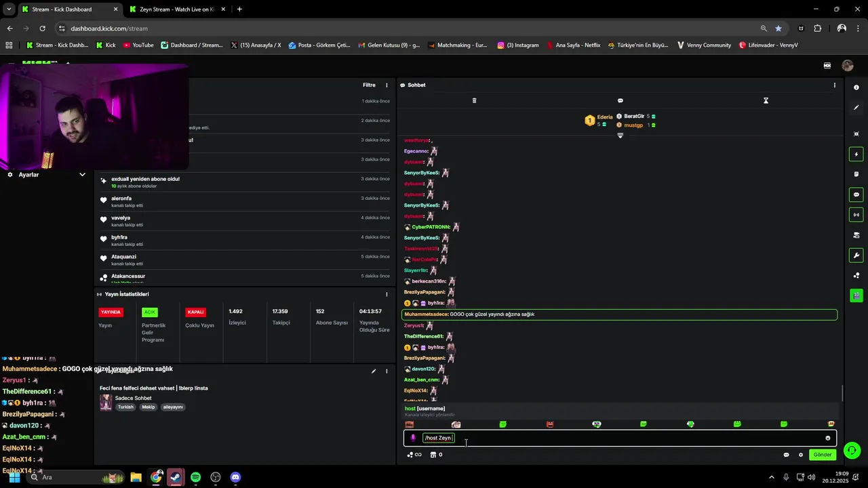Screen dimensions: 868x488
Task: Select Ataquanzi follow event row
Action: [x=245, y=260]
